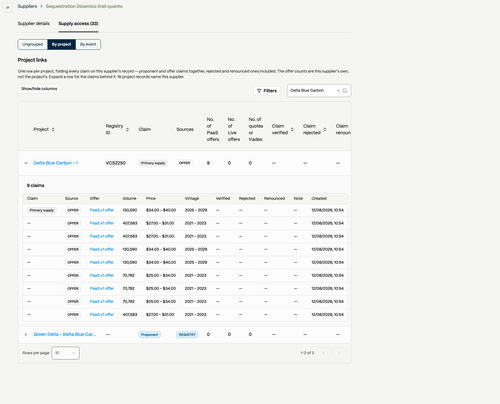Image resolution: width=500 pixels, height=404 pixels.
Task: Click the Created header in claims table
Action: pos(319,198)
